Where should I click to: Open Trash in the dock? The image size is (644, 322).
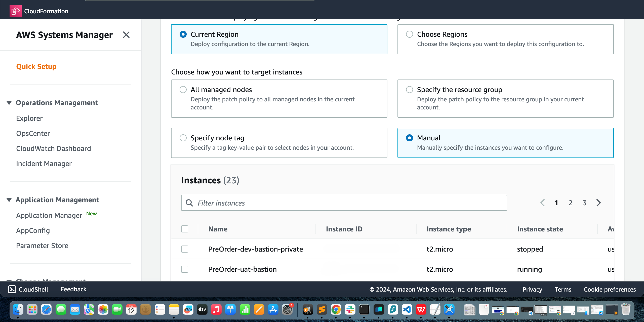click(626, 309)
